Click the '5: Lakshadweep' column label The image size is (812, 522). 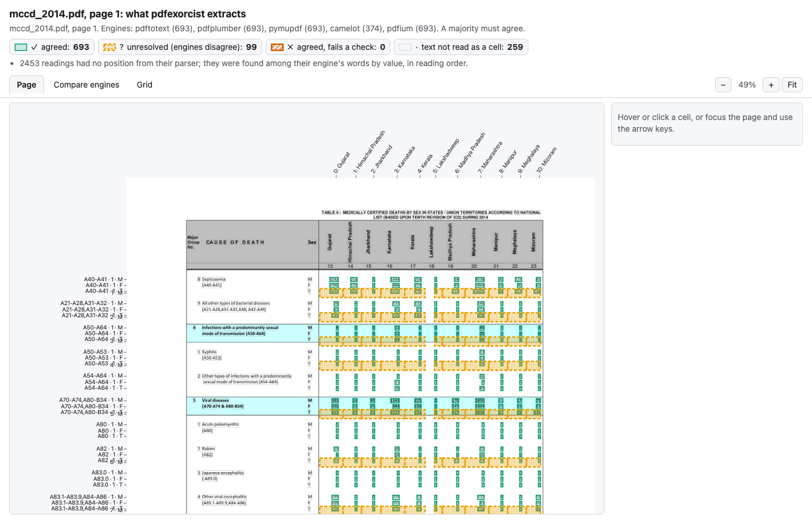click(x=446, y=155)
